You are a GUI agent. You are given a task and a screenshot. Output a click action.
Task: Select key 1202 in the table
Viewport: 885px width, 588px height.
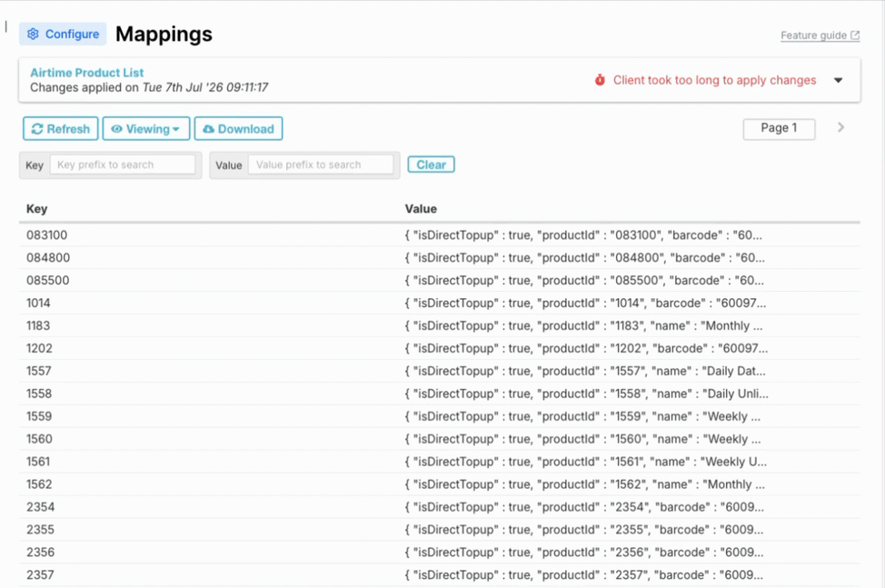[39, 348]
